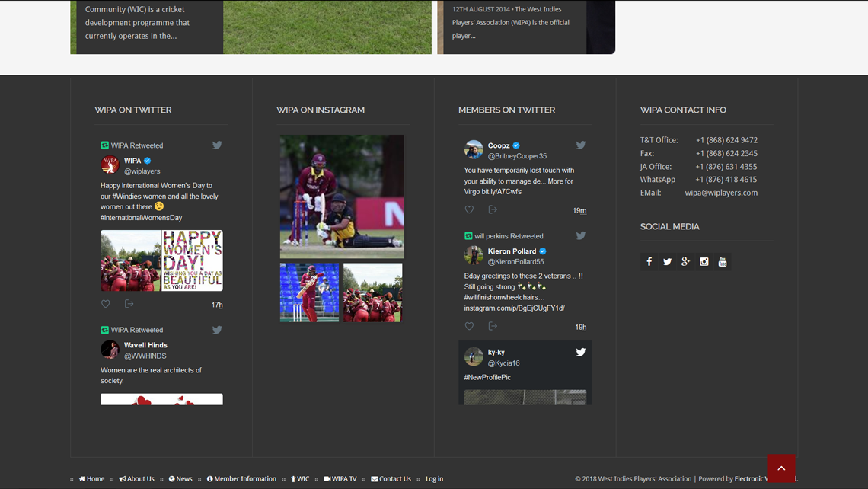This screenshot has width=868, height=489.
Task: Click the Log in footer link
Action: (x=435, y=479)
